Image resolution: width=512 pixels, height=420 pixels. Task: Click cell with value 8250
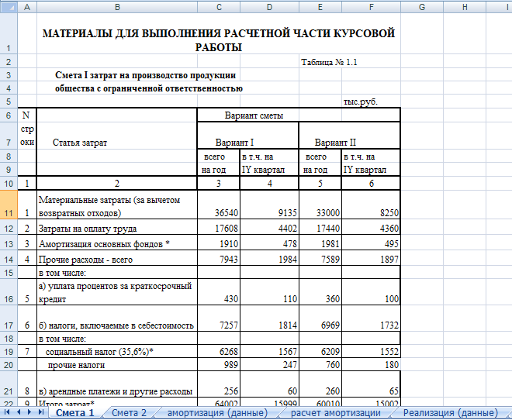point(371,205)
